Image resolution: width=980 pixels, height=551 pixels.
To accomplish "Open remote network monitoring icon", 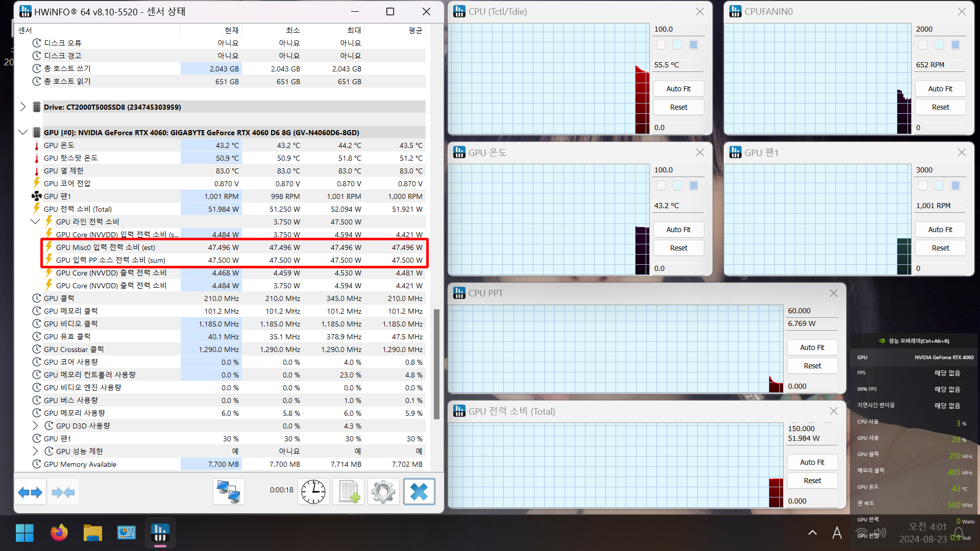I will [228, 492].
